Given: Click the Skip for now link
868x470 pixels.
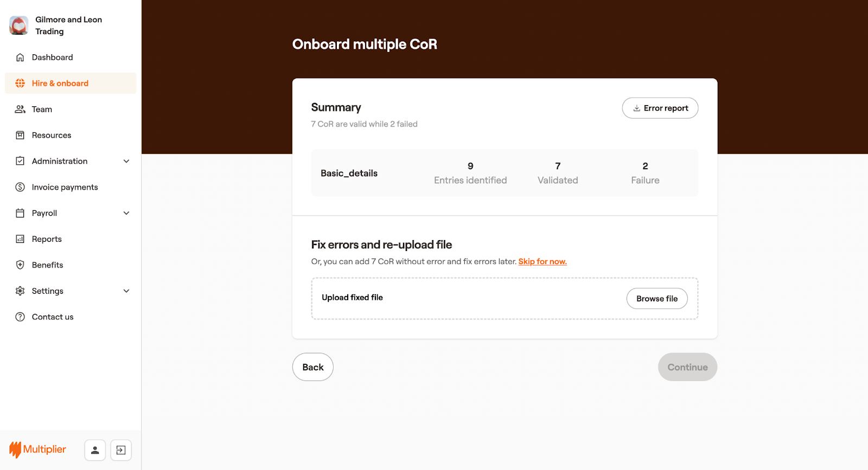Looking at the screenshot, I should point(542,261).
